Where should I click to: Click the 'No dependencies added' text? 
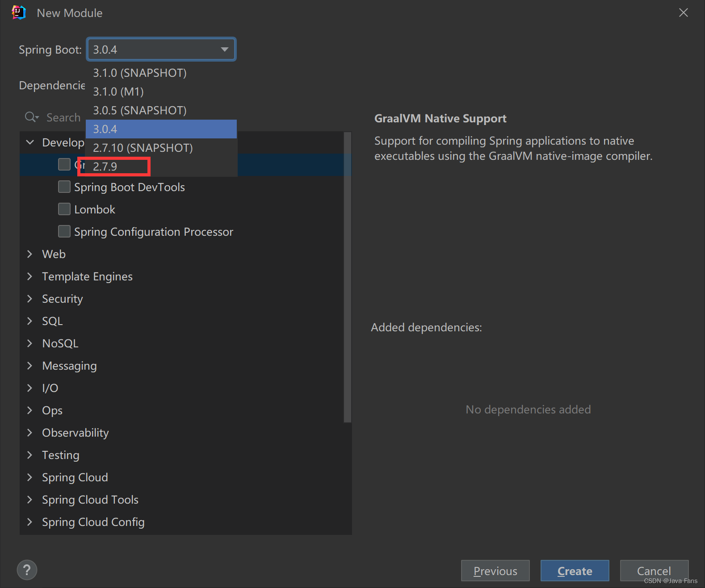[x=528, y=409]
